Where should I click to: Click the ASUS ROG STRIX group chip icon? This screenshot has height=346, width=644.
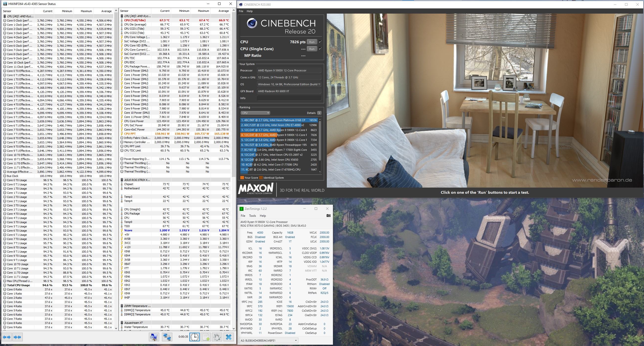[x=122, y=180]
